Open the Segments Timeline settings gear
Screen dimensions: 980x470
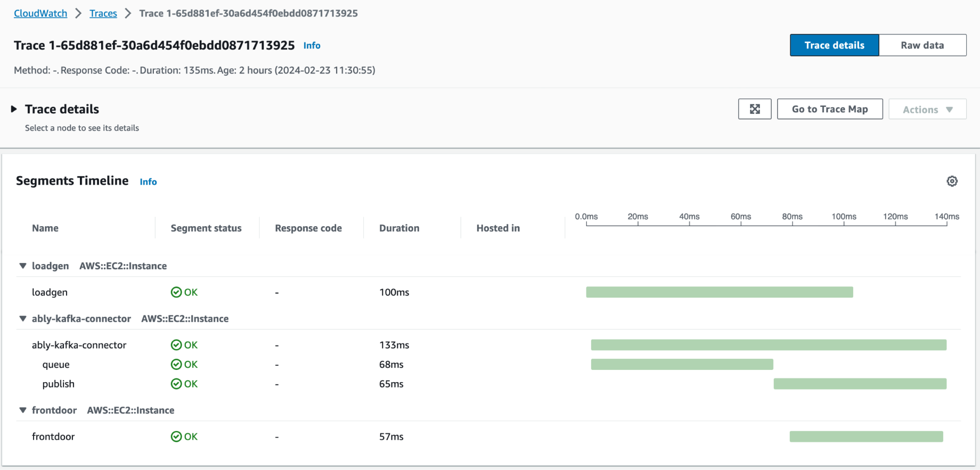(x=952, y=182)
